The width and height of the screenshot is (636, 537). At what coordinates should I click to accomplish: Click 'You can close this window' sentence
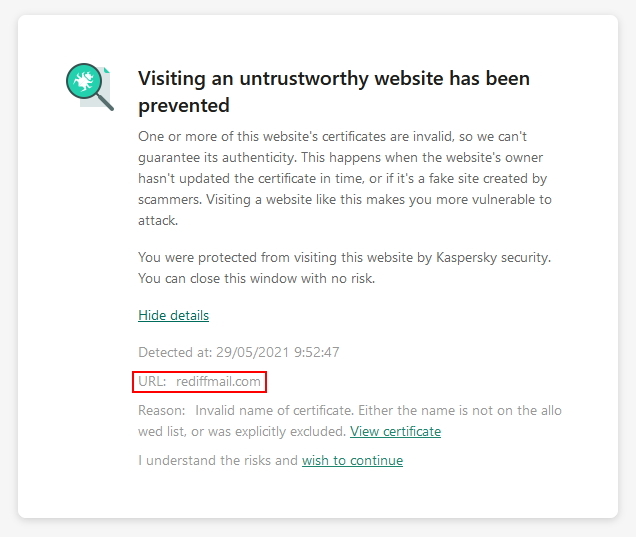coord(256,278)
